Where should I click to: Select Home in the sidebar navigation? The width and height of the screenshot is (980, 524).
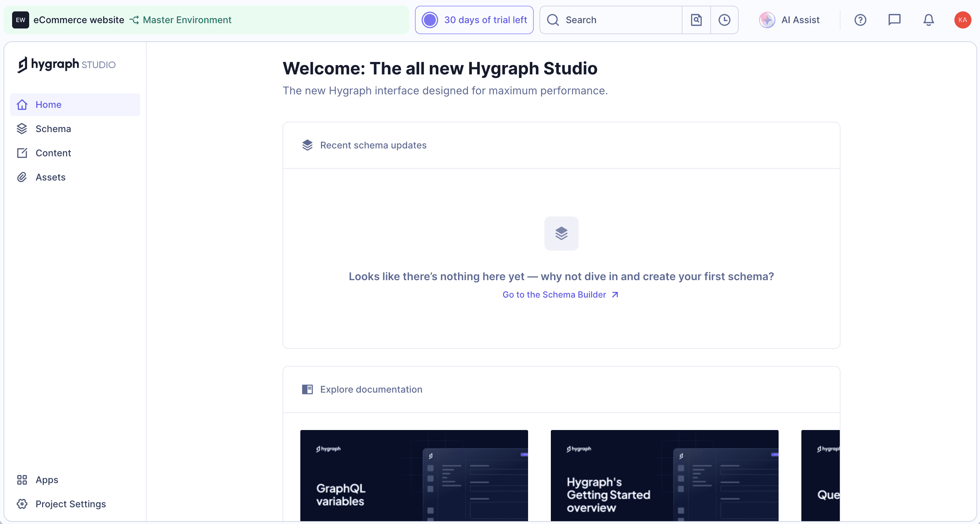pyautogui.click(x=48, y=104)
